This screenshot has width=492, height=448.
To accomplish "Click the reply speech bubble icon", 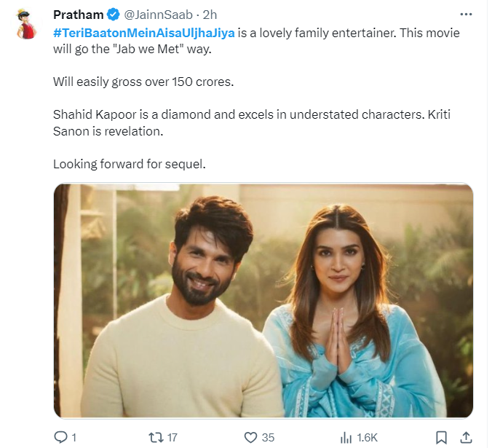I will (x=60, y=437).
